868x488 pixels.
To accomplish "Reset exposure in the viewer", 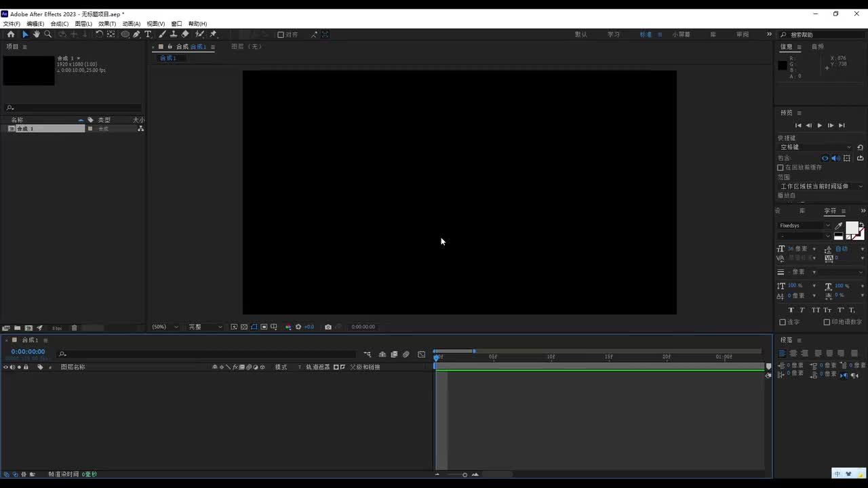I will click(298, 327).
